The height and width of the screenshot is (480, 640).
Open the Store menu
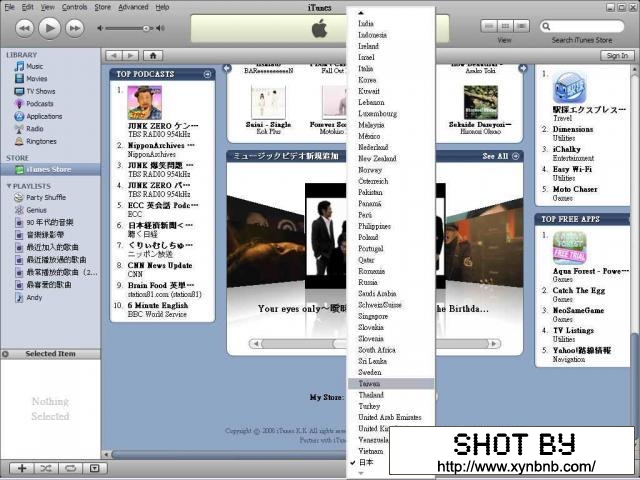point(102,7)
